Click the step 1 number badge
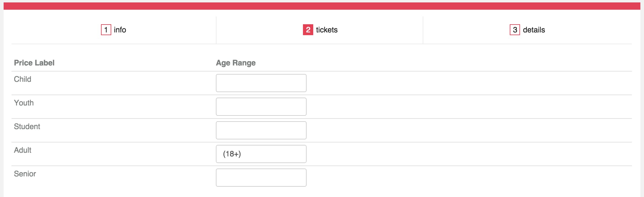This screenshot has height=197, width=644. coord(106,30)
